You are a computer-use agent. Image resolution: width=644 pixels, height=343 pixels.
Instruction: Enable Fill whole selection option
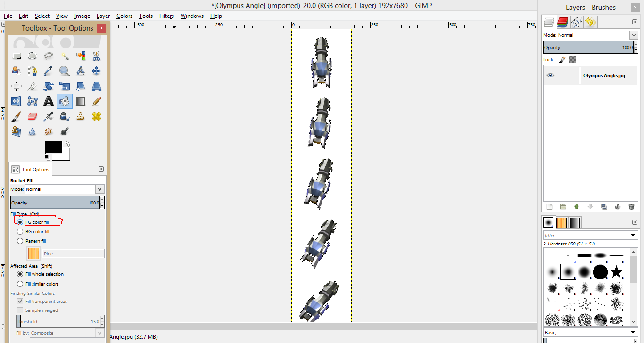tap(20, 274)
